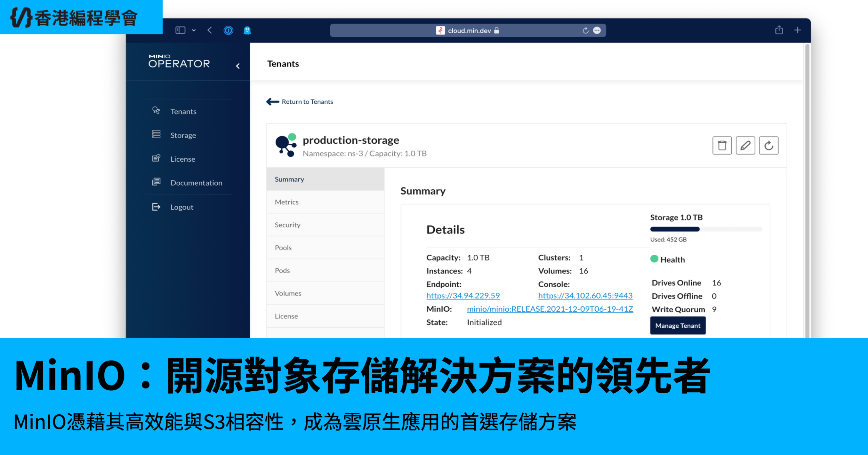Click the 'Initialized' state value
This screenshot has height=455, width=868.
[x=484, y=323]
